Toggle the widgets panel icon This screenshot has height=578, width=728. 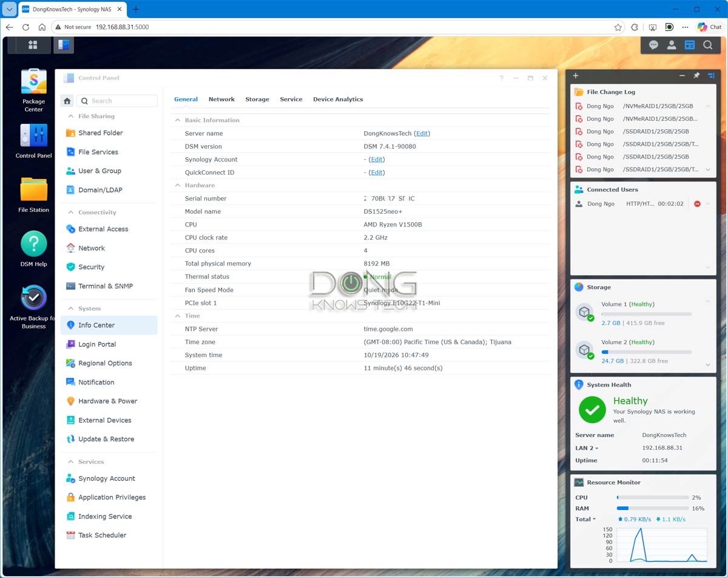point(690,45)
